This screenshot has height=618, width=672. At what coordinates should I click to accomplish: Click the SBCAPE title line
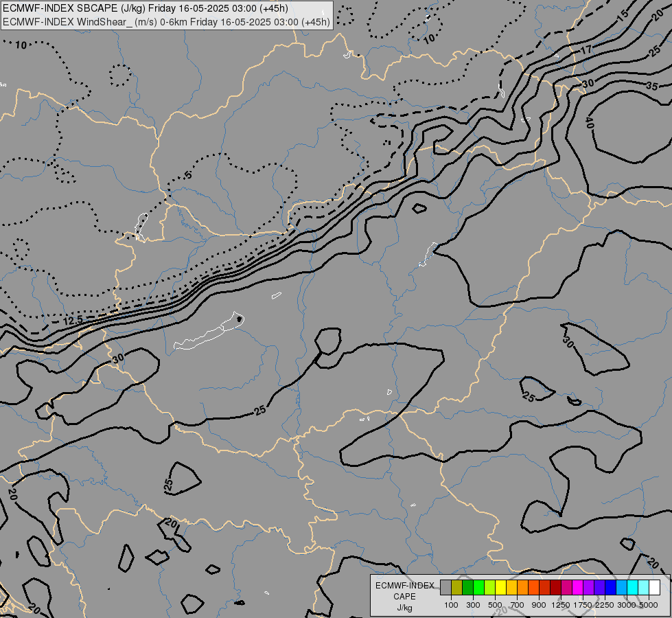coord(146,8)
